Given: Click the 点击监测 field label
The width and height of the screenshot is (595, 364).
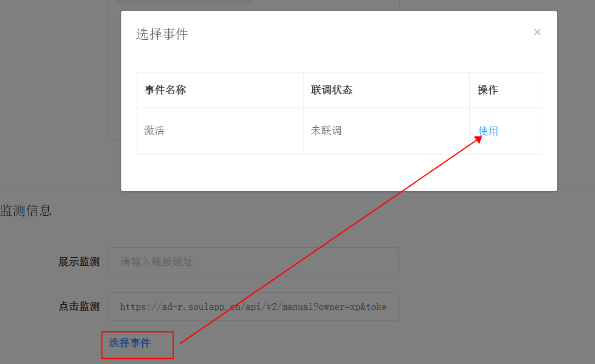Looking at the screenshot, I should (79, 306).
